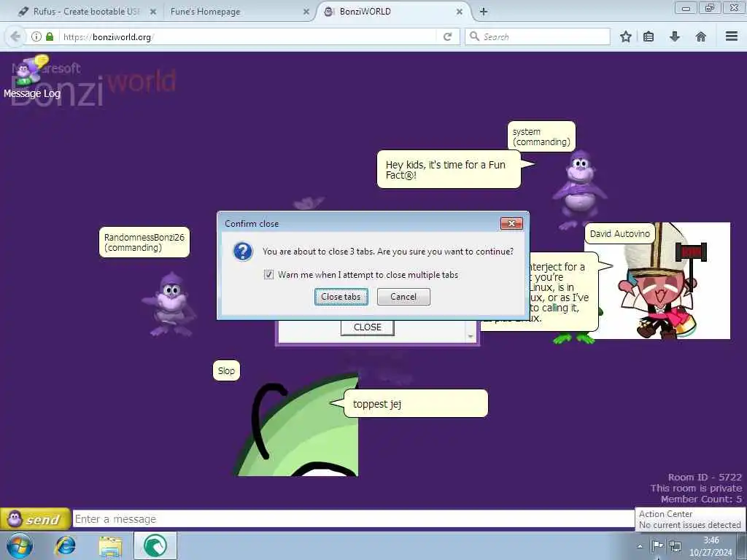Click the 'Room ID - 5722' text
This screenshot has width=747, height=560.
coord(705,477)
